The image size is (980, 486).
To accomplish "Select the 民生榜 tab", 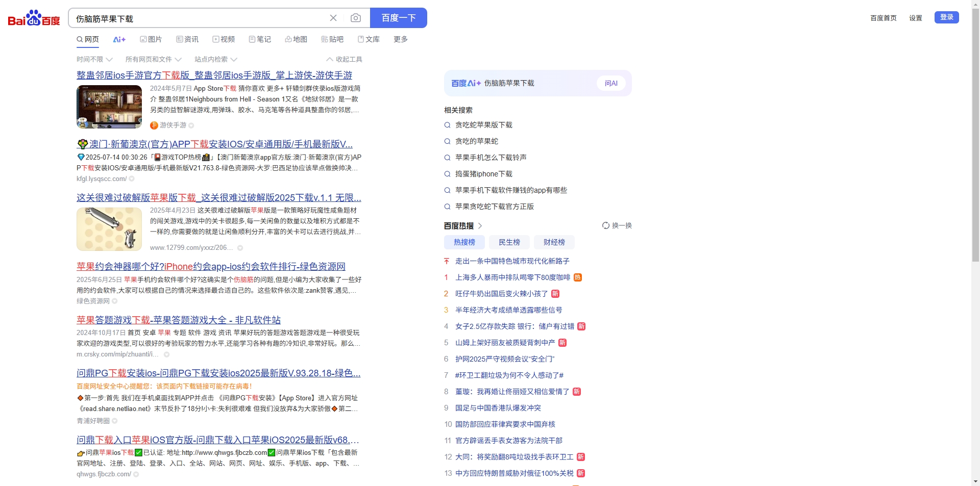I will 509,242.
